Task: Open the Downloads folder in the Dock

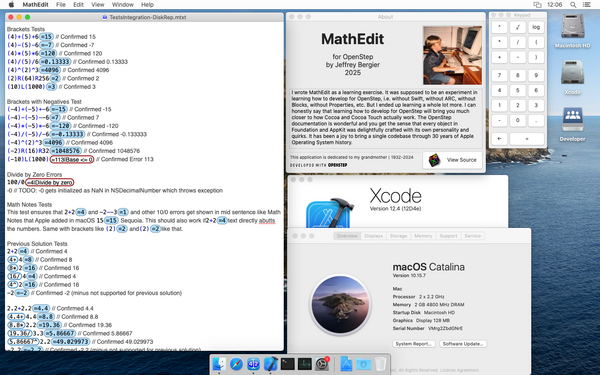Action: 363,364
